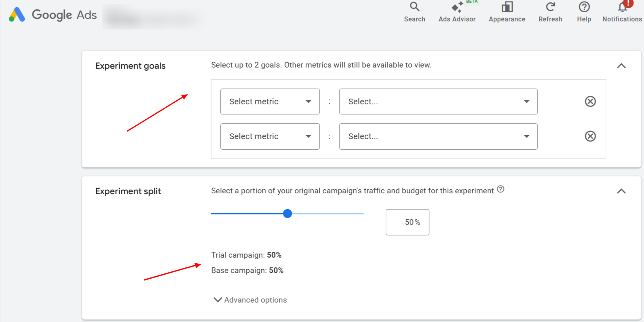Open second Select metric dropdown
Screen dimensions: 644x322
pyautogui.click(x=270, y=136)
